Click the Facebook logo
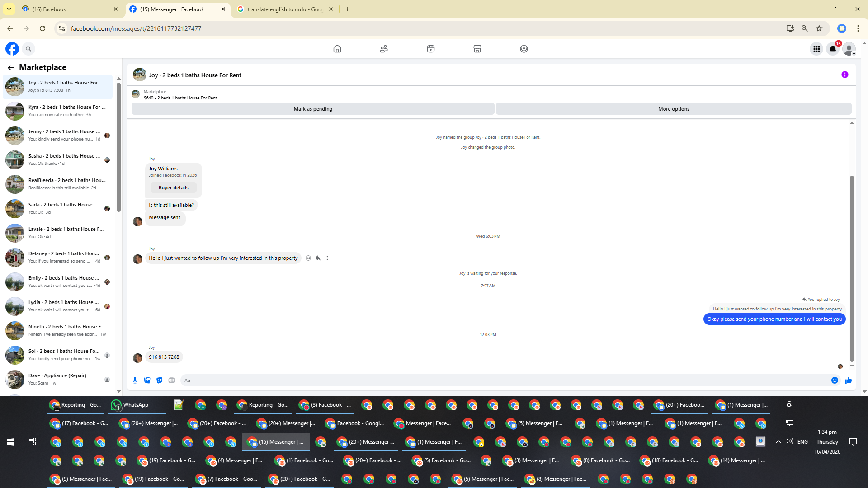Screen dimensions: 868x488 click(x=12, y=49)
